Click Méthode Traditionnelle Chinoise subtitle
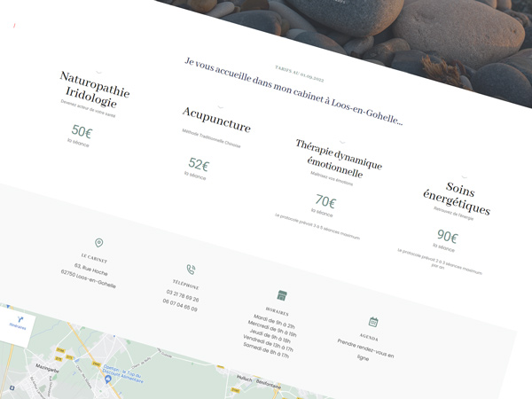Image resolution: width=532 pixels, height=399 pixels. (x=211, y=138)
